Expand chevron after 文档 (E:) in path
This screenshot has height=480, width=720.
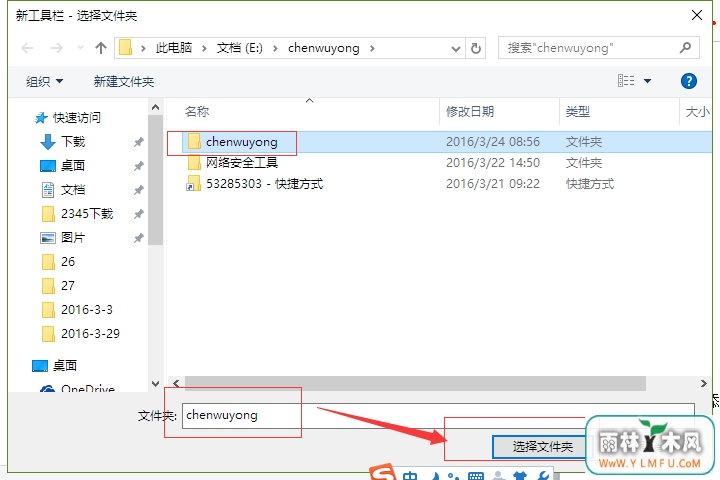(x=275, y=48)
